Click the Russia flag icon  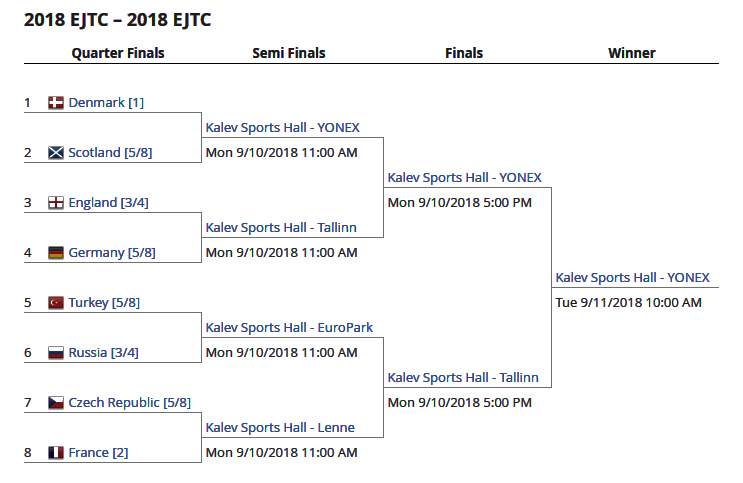56,353
